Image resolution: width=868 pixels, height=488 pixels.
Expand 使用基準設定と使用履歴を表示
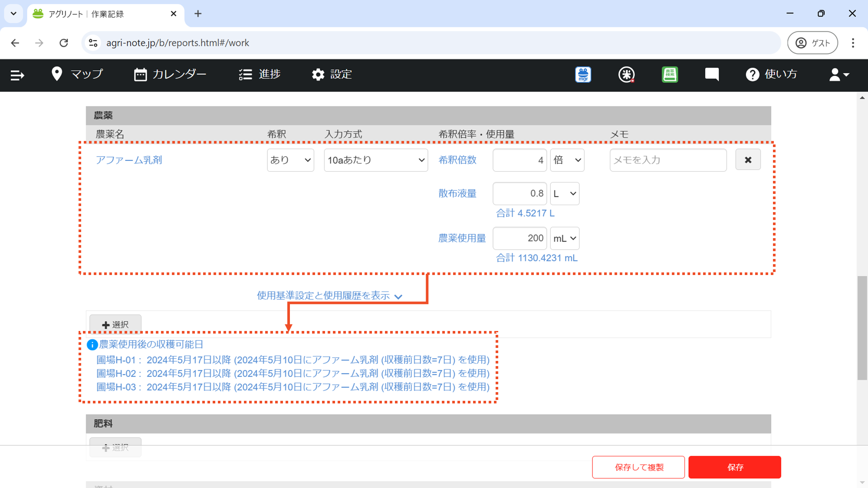click(329, 296)
